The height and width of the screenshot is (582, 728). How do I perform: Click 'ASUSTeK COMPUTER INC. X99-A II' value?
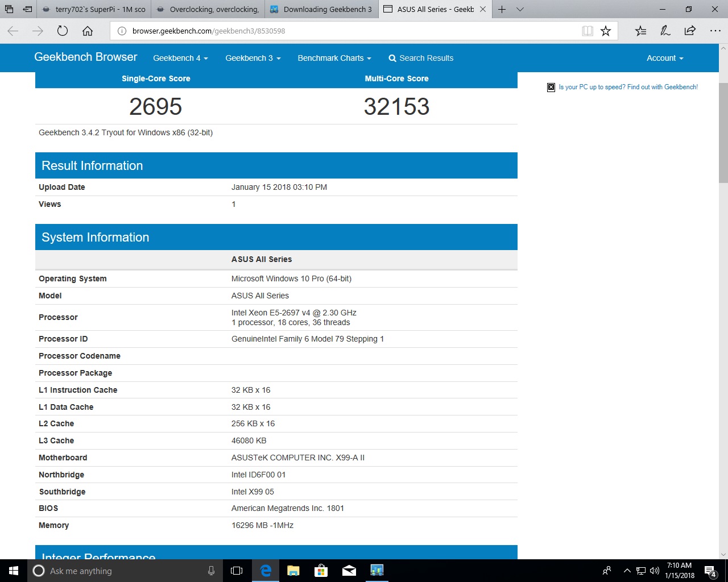tap(297, 458)
